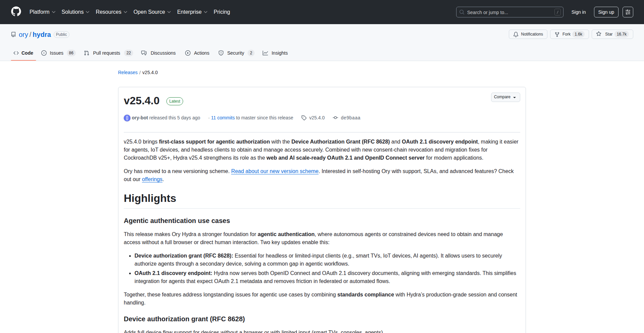Expand the Compare dropdown
Viewport: 644px width, 333px height.
pos(505,97)
